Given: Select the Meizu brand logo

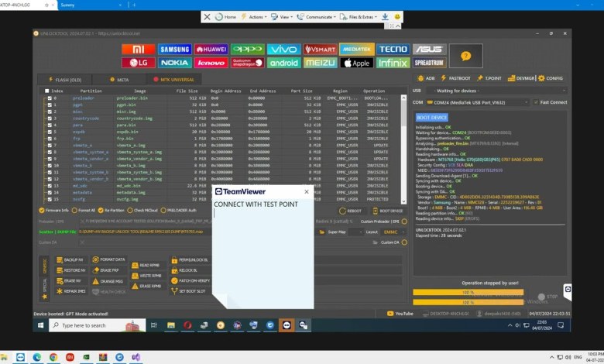Looking at the screenshot, I should tap(320, 63).
